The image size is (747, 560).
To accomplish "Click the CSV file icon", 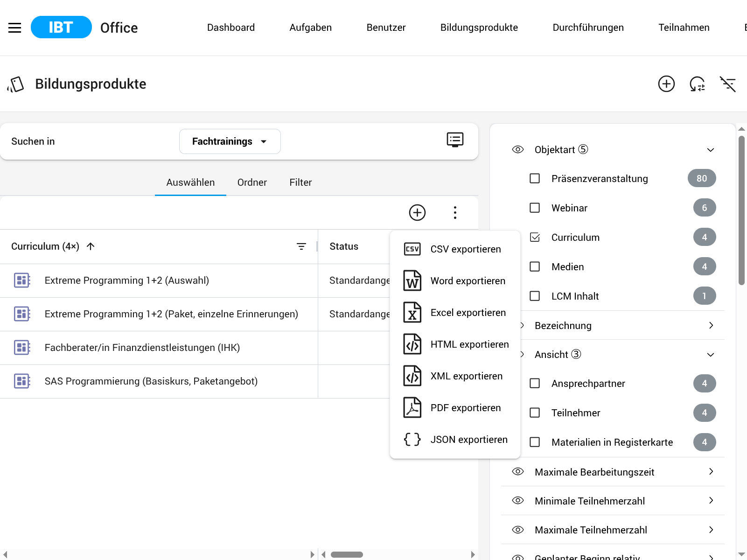I will [x=412, y=249].
